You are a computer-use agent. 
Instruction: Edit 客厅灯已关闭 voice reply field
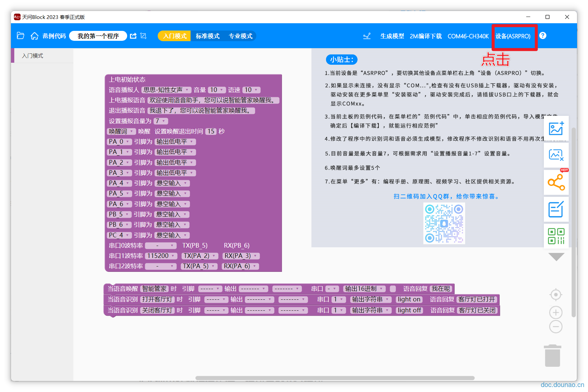tap(477, 310)
